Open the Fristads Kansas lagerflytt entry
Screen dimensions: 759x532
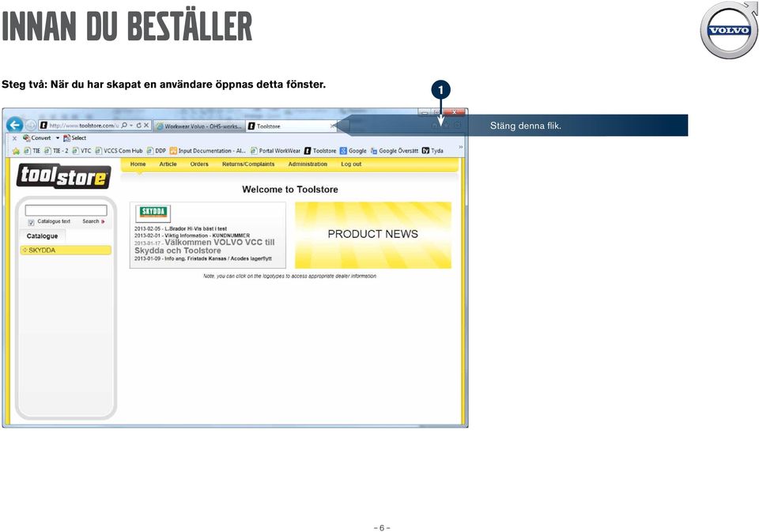[x=203, y=258]
